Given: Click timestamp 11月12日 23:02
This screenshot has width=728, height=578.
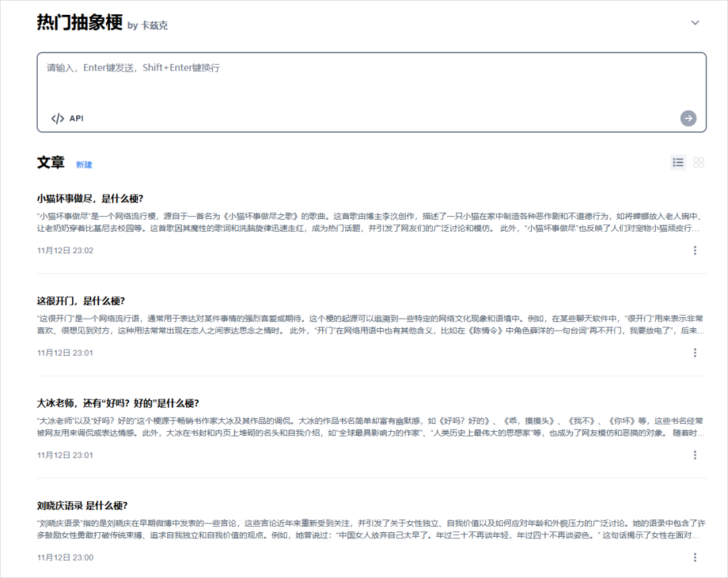Looking at the screenshot, I should coord(65,251).
